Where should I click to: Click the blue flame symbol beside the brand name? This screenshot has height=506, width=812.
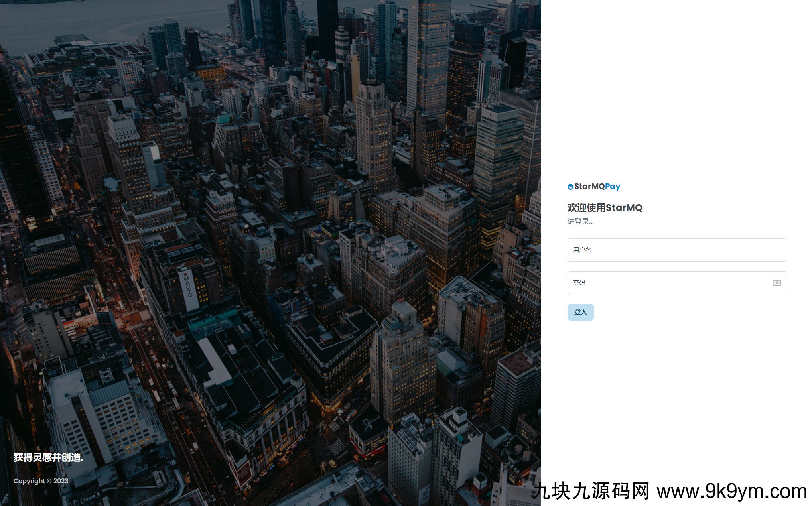pyautogui.click(x=570, y=186)
